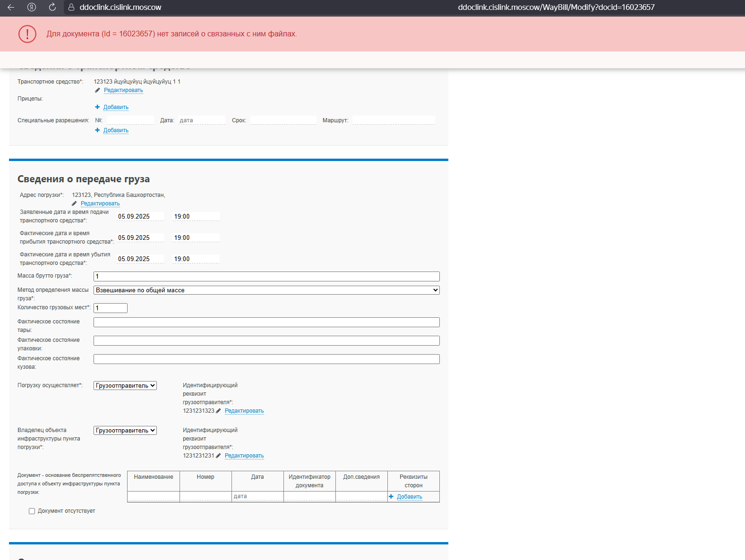Click pencil icon after 1231231231
The height and width of the screenshot is (560, 745).
218,456
